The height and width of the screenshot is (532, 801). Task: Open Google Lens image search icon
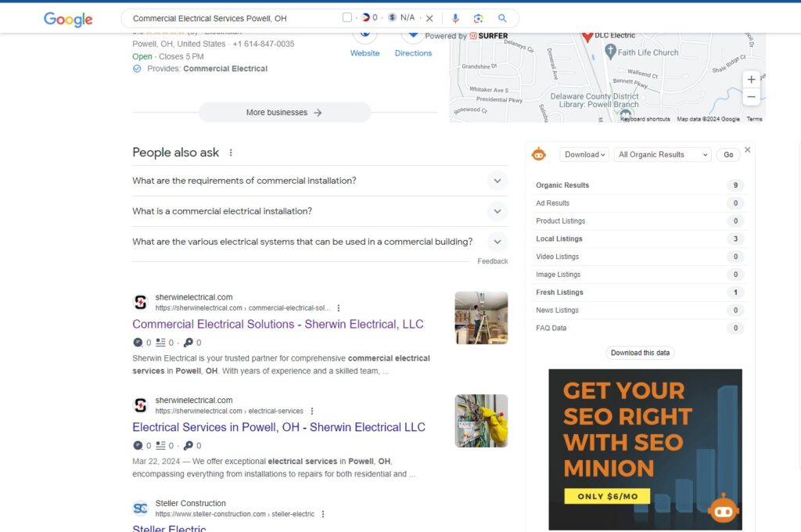[478, 19]
